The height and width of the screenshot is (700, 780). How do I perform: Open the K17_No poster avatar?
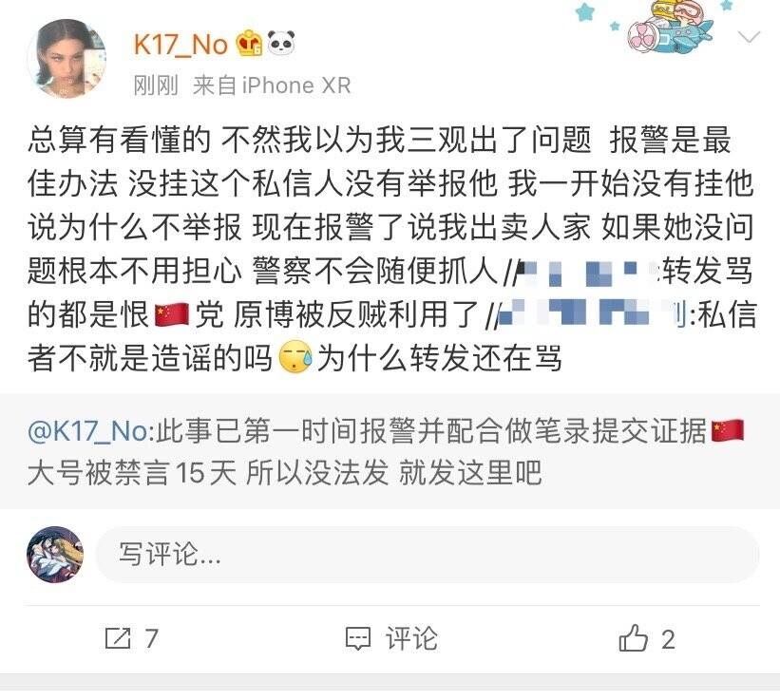pyautogui.click(x=67, y=59)
